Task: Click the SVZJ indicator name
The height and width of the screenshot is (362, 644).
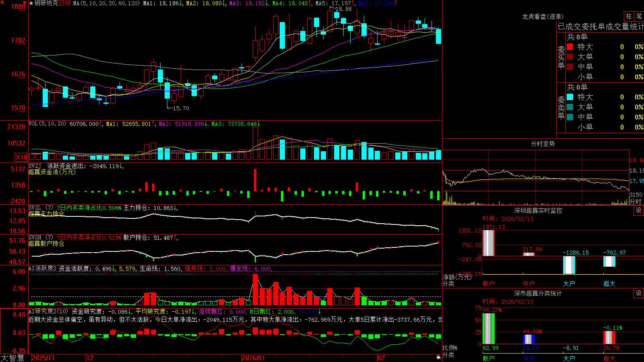Action: [x=35, y=166]
